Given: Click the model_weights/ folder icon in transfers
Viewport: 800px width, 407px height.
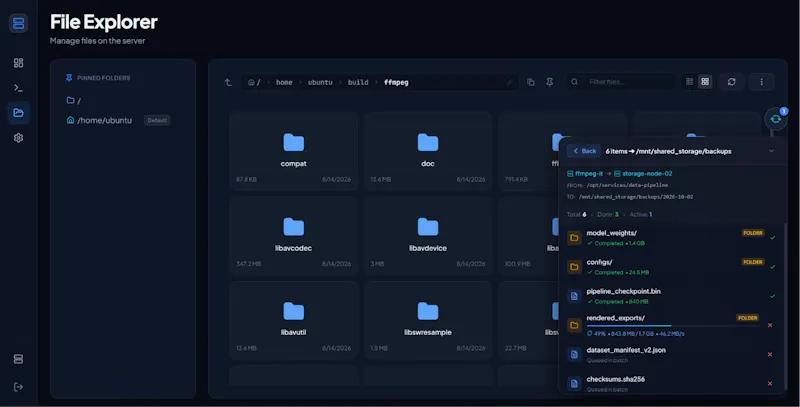Looking at the screenshot, I should click(x=574, y=238).
